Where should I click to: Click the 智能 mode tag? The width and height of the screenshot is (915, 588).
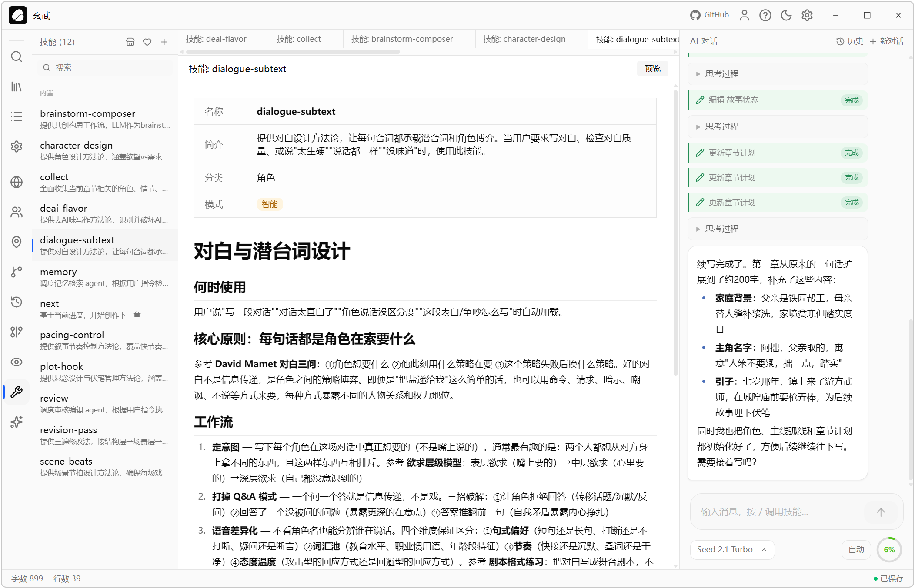270,204
